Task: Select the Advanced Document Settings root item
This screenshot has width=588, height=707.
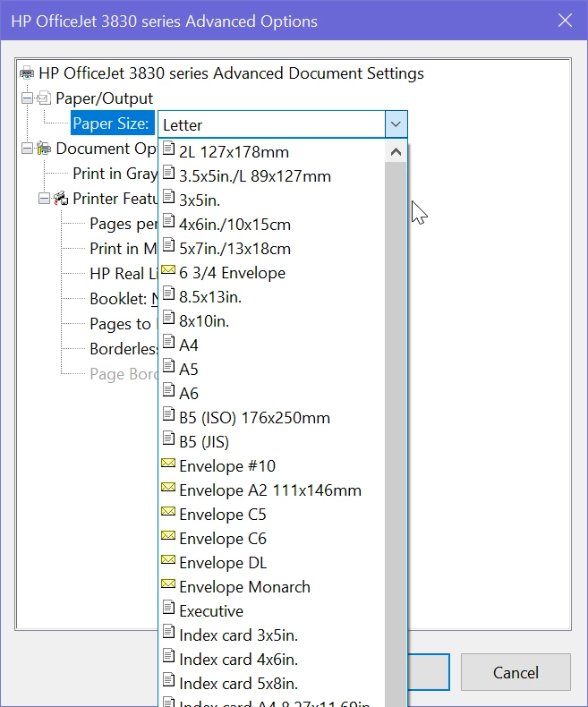Action: click(231, 73)
